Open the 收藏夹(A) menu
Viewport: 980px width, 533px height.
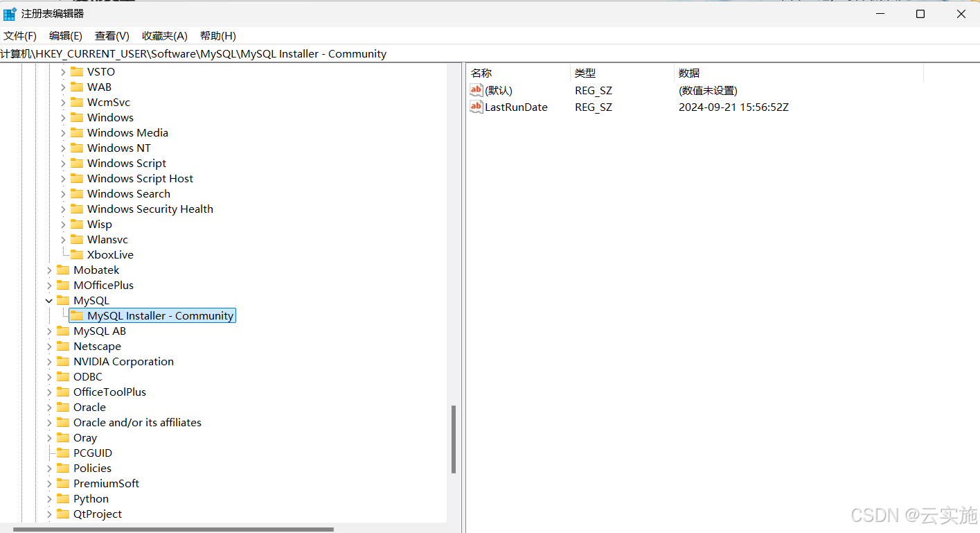[165, 36]
